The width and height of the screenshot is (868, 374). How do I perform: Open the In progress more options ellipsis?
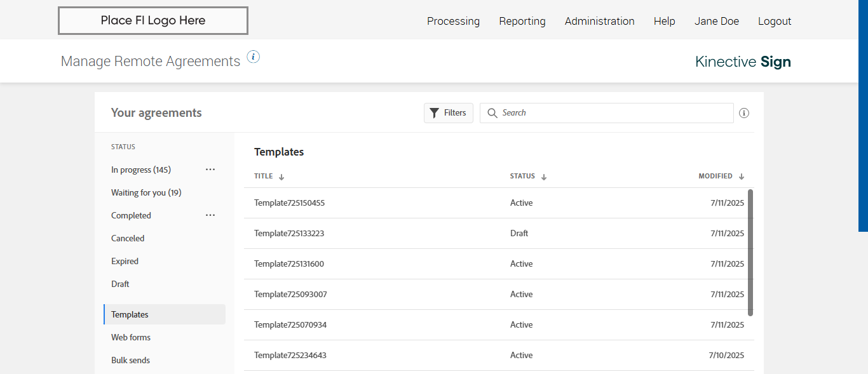click(210, 170)
